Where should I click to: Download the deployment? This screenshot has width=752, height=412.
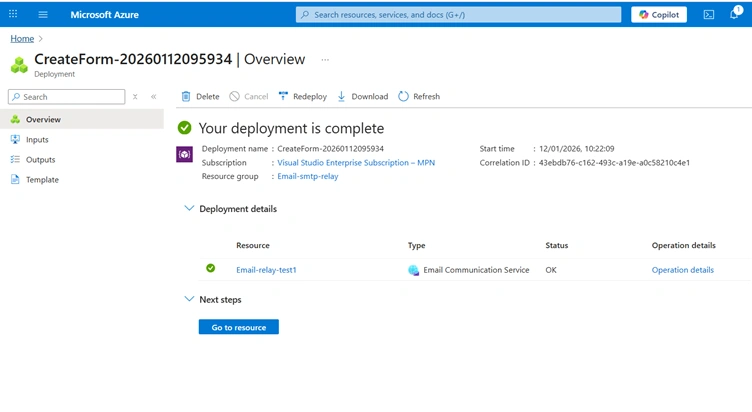coord(363,96)
